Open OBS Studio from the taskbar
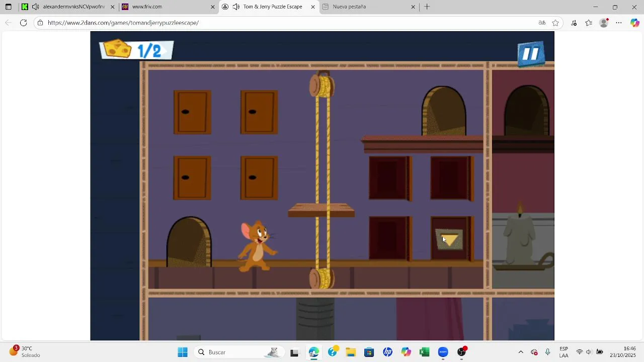 [x=461, y=352]
